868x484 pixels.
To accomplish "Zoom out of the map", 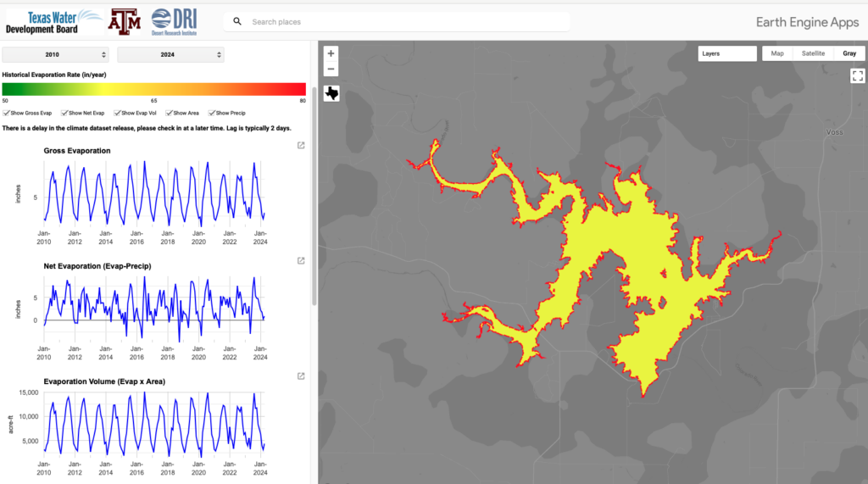I will 331,69.
